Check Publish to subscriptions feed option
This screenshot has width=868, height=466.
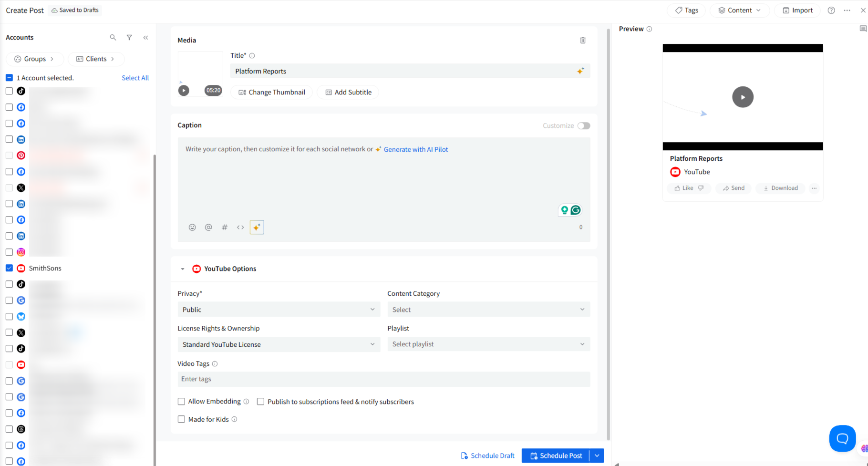pyautogui.click(x=260, y=402)
